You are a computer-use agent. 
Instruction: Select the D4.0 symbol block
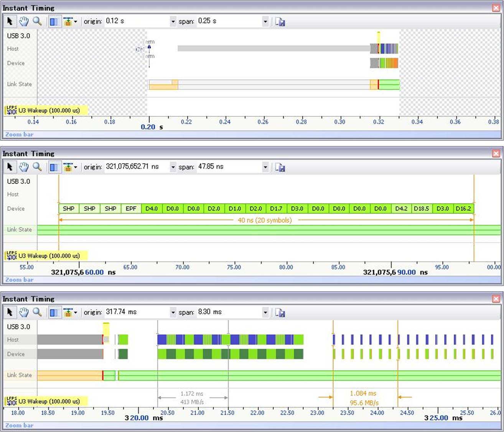[x=152, y=209]
